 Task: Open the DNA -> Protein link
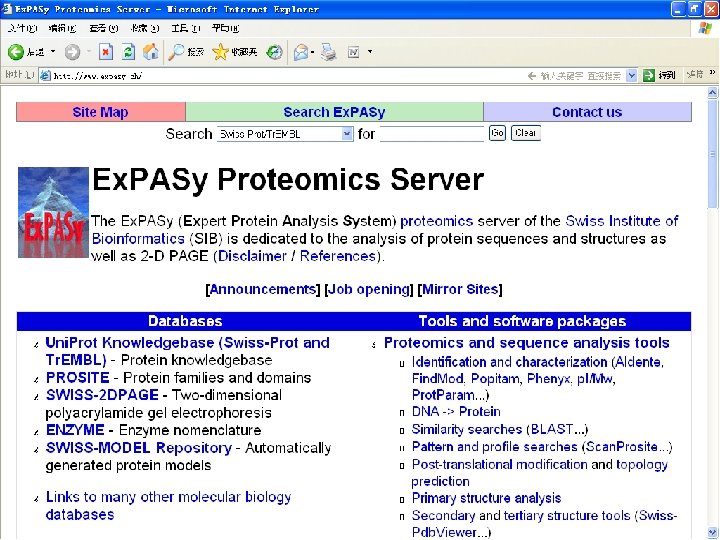pos(456,411)
